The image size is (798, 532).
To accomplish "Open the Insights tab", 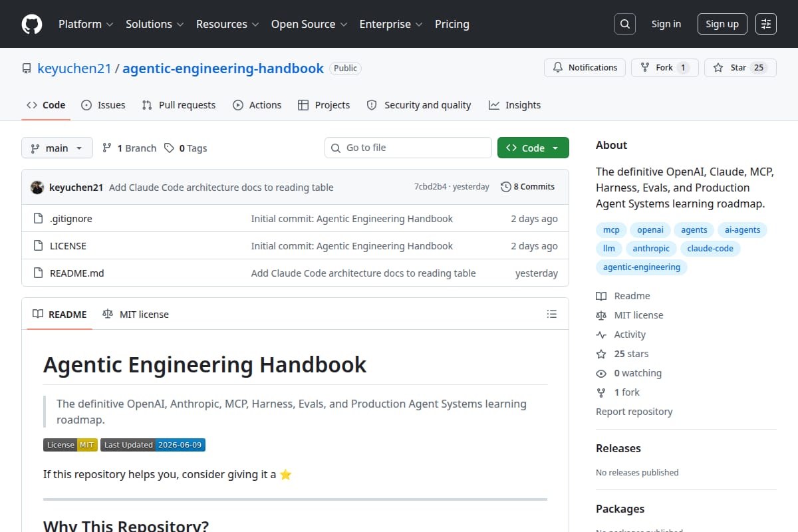I will coord(515,105).
